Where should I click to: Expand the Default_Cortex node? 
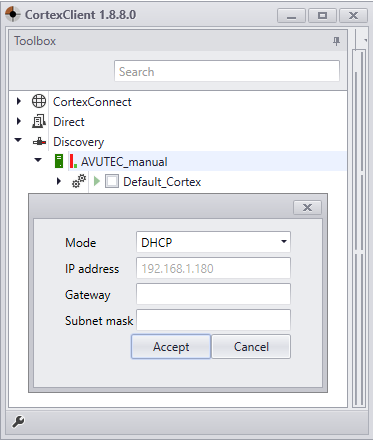coord(59,181)
